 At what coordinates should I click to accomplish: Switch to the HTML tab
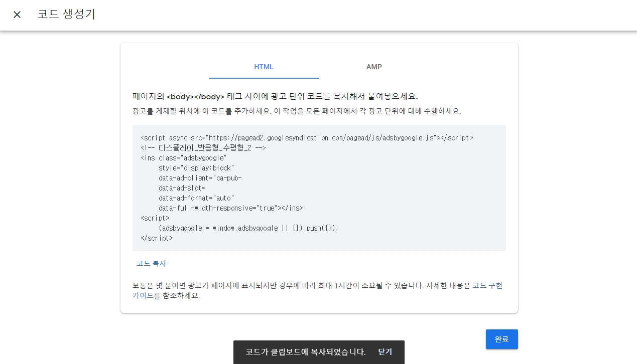tap(264, 67)
